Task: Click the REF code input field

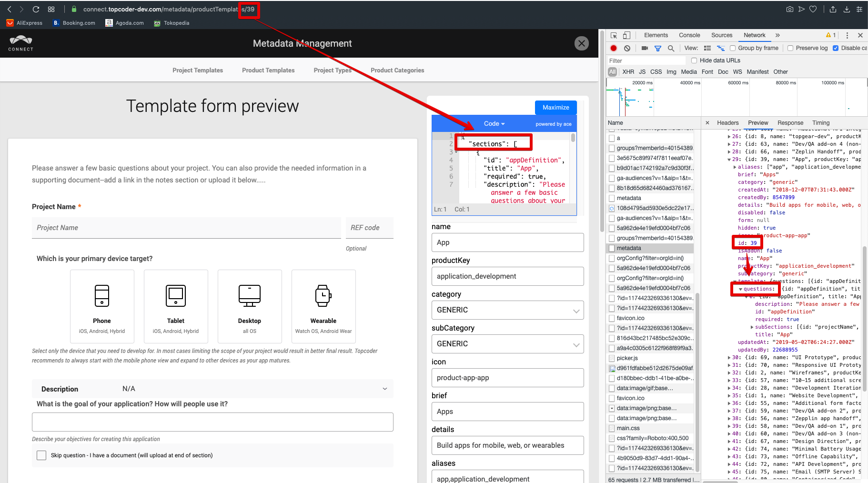Action: (x=370, y=228)
